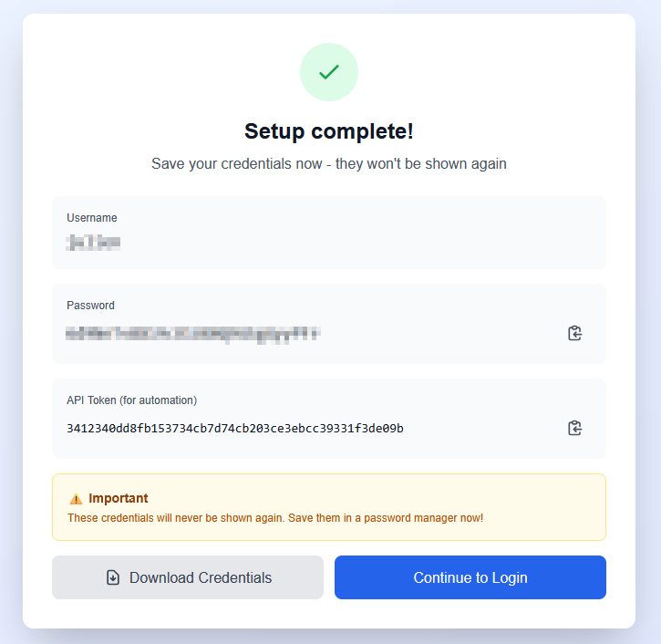This screenshot has height=644, width=661.
Task: Select the API token value string
Action: 234,428
